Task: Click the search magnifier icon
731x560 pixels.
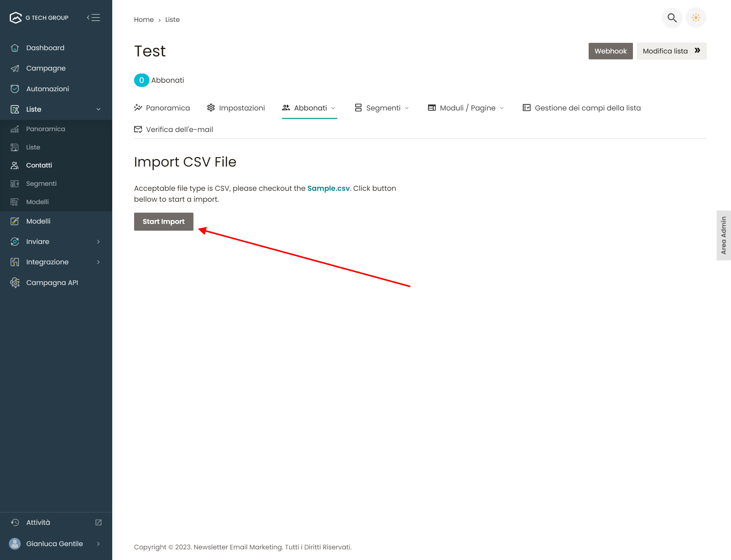Action: click(672, 18)
